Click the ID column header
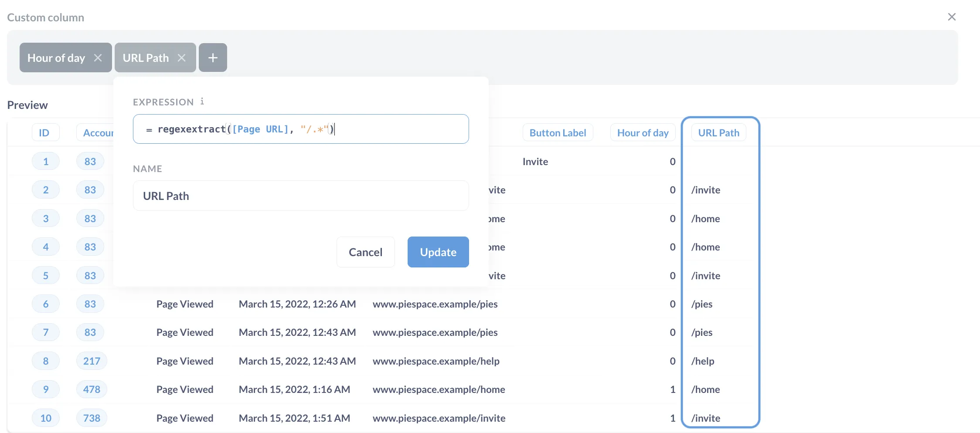 [x=45, y=132]
